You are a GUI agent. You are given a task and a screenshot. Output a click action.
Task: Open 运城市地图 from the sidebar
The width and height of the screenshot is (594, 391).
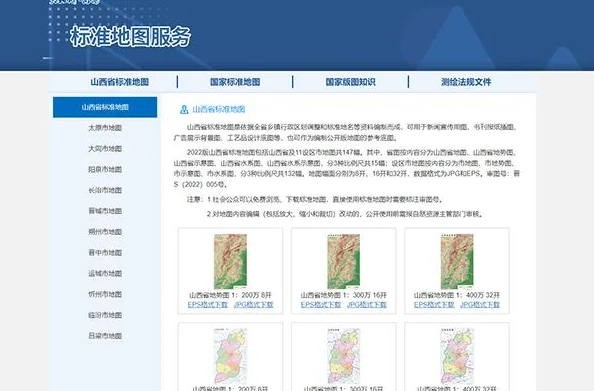point(105,273)
